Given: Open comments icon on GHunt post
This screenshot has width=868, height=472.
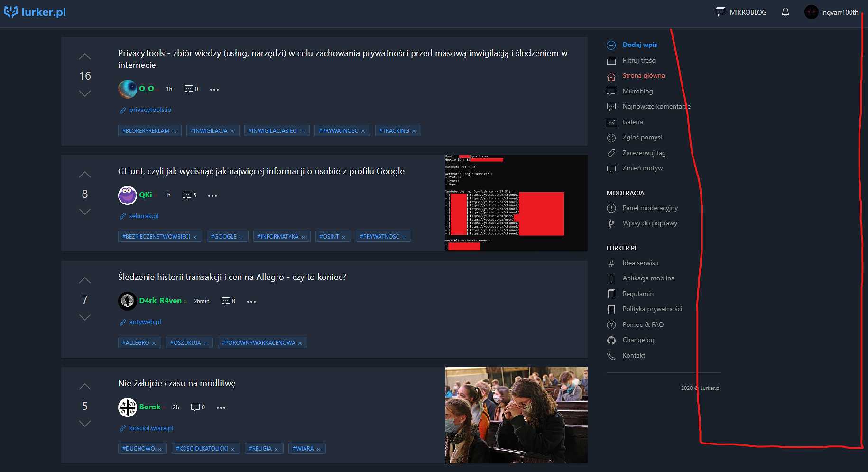Looking at the screenshot, I should [x=186, y=195].
